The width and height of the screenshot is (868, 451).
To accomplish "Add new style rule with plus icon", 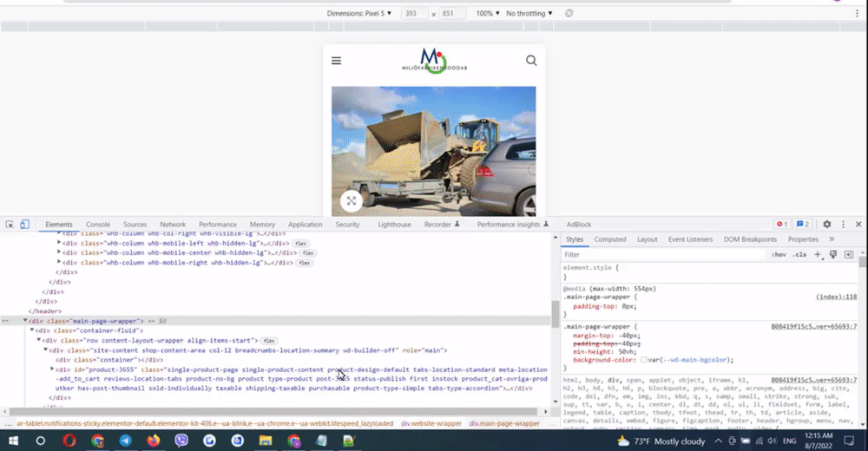I will click(818, 254).
